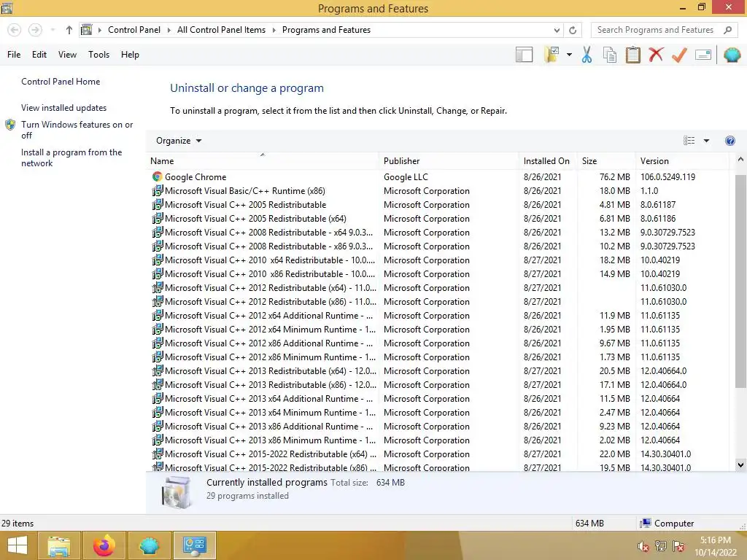Click the Paste clipboard icon
This screenshot has height=560, width=747.
[632, 55]
